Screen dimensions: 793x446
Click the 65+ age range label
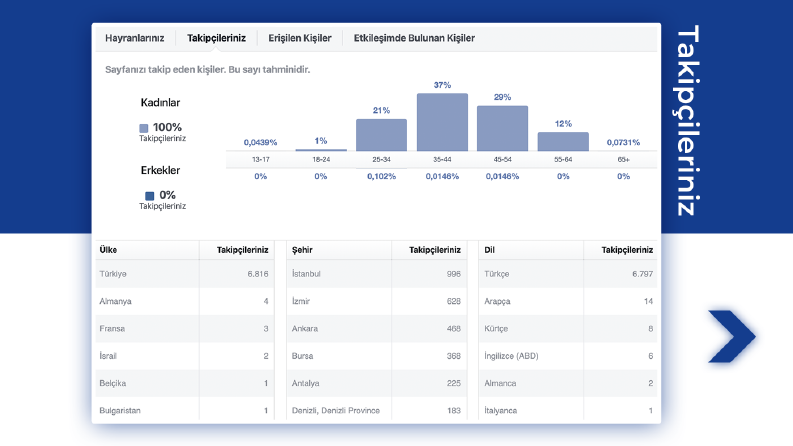624,159
